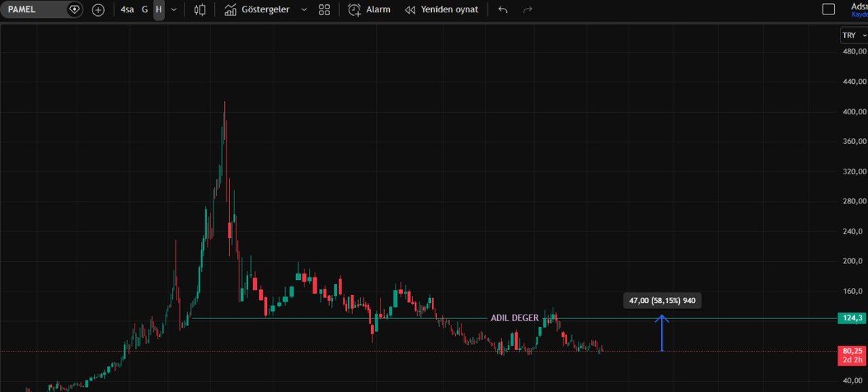Expand the arrow next to Göstergeler
This screenshot has height=392, width=868.
(304, 9)
